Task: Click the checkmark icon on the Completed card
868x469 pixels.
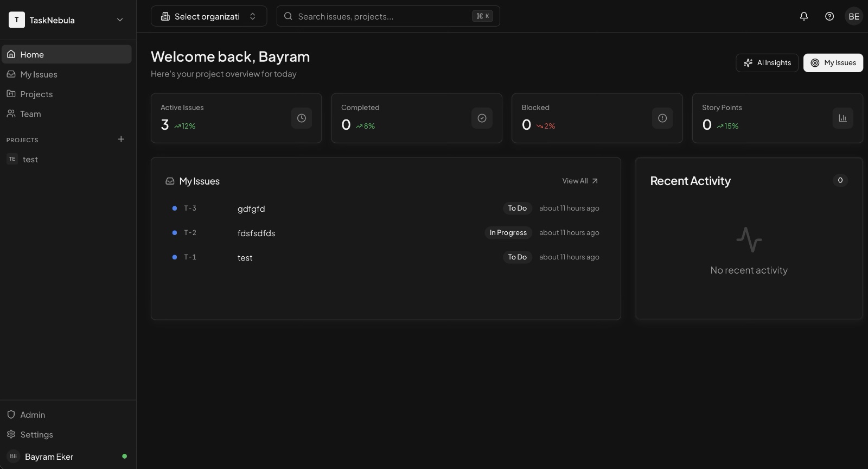Action: point(482,118)
